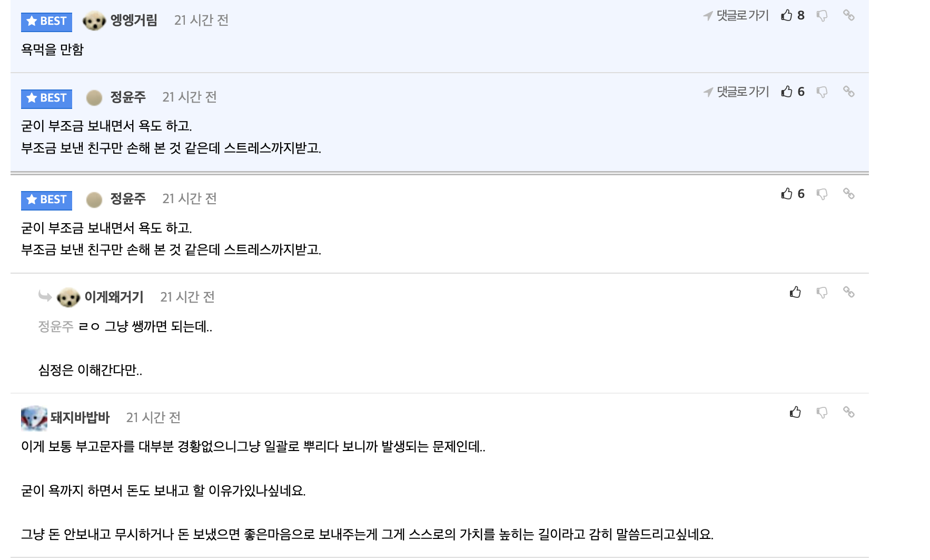930x560 pixels.
Task: Copy link of 돼지바밥바's comment
Action: 848,412
